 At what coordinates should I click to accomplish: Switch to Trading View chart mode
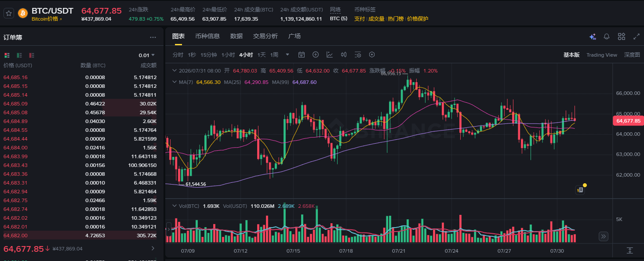pyautogui.click(x=602, y=55)
